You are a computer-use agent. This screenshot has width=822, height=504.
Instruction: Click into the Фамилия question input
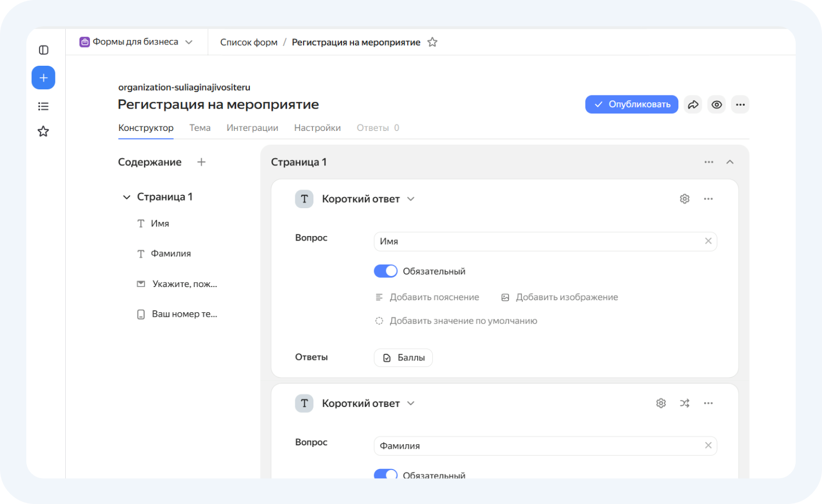[545, 445]
